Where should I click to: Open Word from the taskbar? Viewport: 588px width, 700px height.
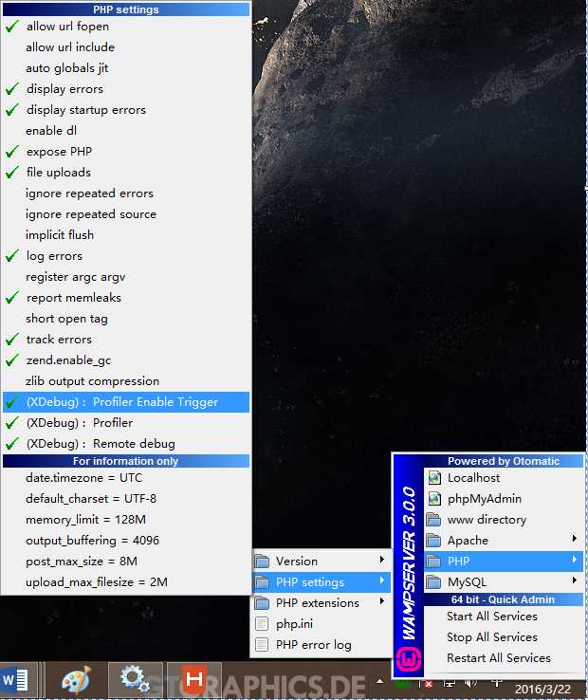(x=15, y=681)
